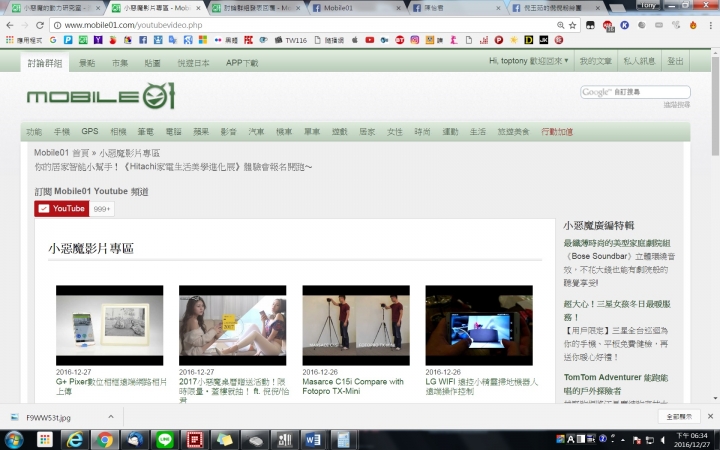This screenshot has width=720, height=450.
Task: Open the 行動加值 menu item
Action: click(x=557, y=132)
